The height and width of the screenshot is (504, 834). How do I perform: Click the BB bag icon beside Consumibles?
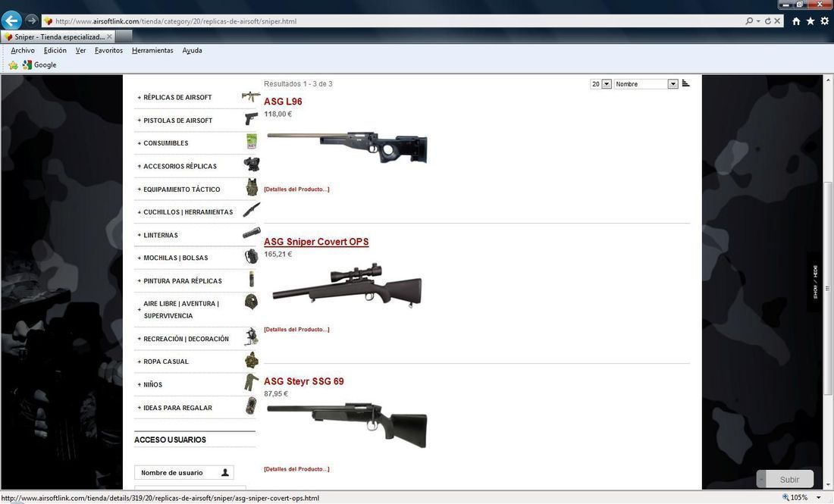coord(252,142)
